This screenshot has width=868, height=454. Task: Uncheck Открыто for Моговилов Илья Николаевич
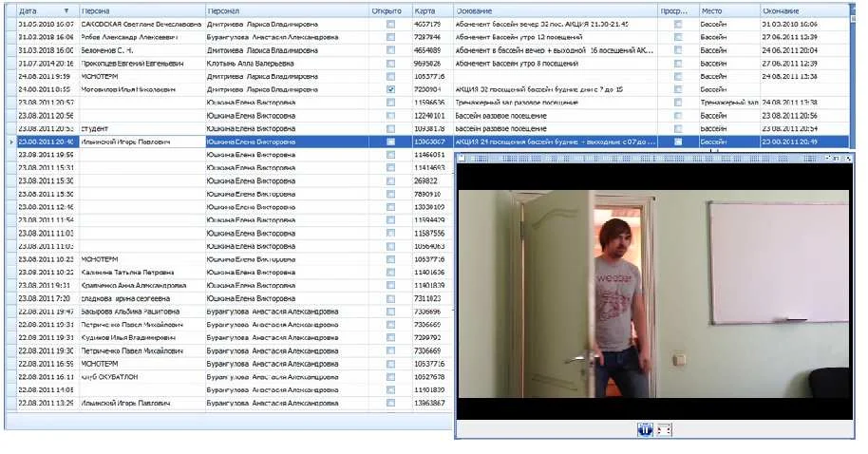pos(390,89)
